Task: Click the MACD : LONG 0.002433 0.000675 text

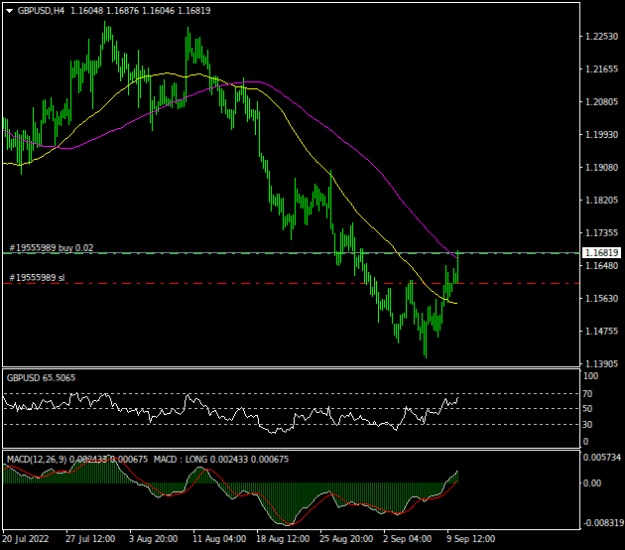Action: pyautogui.click(x=221, y=460)
